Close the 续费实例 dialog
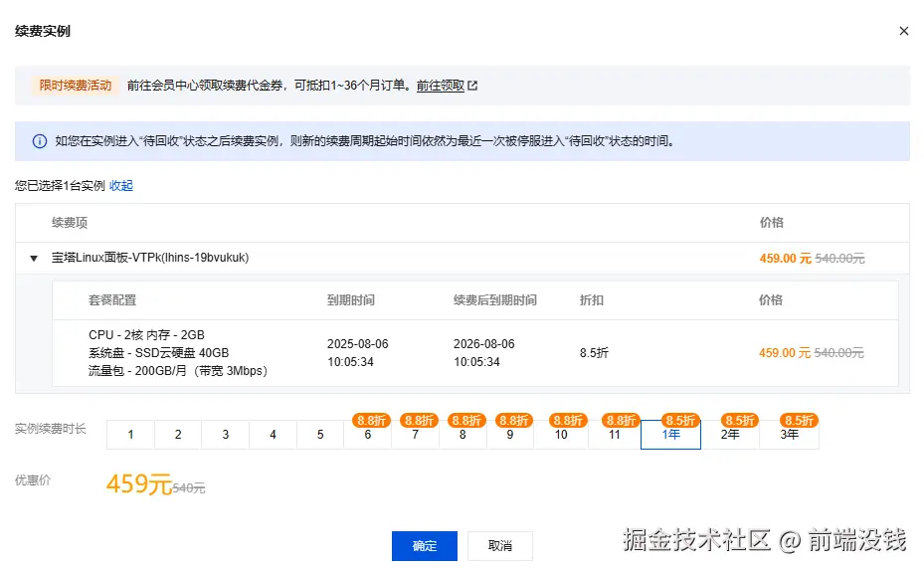This screenshot has height=571, width=924. (903, 31)
